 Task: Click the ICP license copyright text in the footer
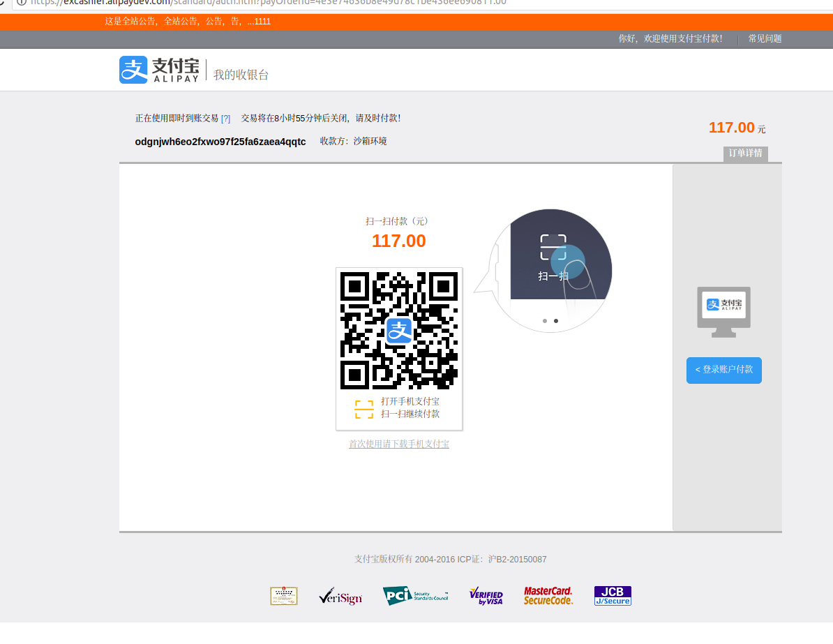[451, 559]
